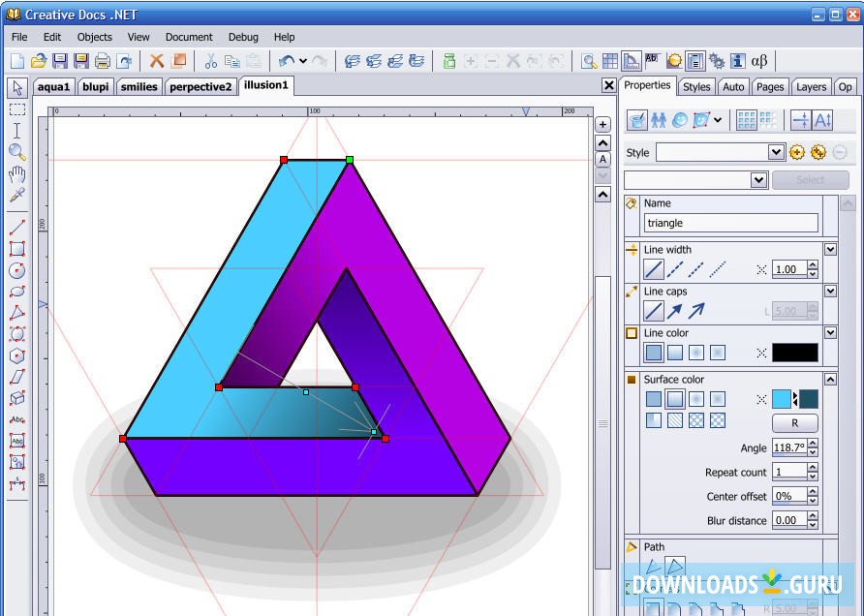The width and height of the screenshot is (864, 616).
Task: Pick the rectangular marquee selection tool
Action: pos(17,109)
